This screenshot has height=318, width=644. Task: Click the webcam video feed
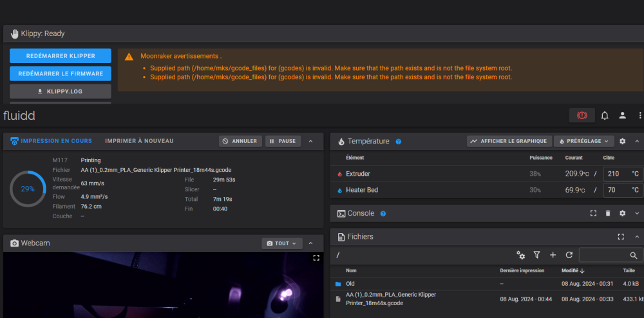click(x=163, y=285)
